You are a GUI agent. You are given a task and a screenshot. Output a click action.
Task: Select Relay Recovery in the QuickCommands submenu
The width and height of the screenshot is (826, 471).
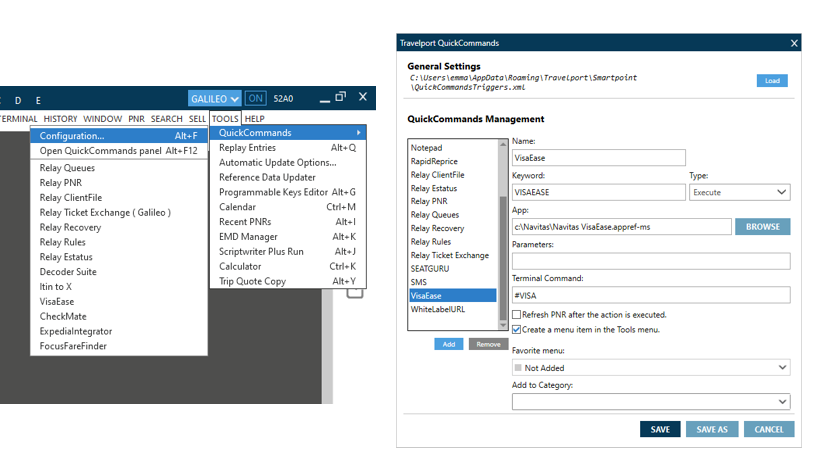(x=70, y=227)
